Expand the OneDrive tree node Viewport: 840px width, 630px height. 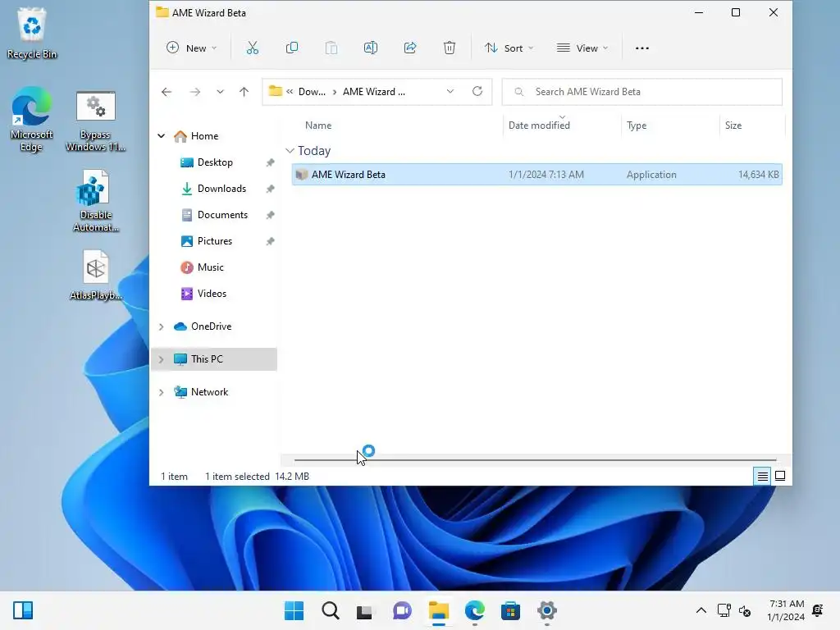pos(162,326)
